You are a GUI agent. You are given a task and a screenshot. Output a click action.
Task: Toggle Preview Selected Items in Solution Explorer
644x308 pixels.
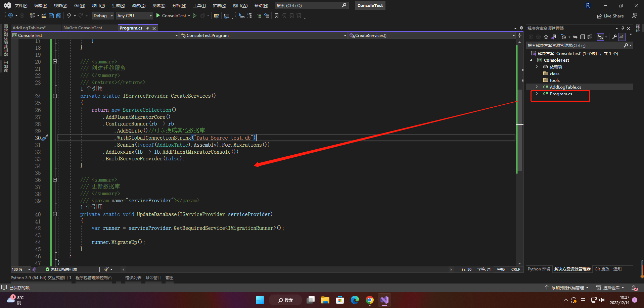click(622, 37)
